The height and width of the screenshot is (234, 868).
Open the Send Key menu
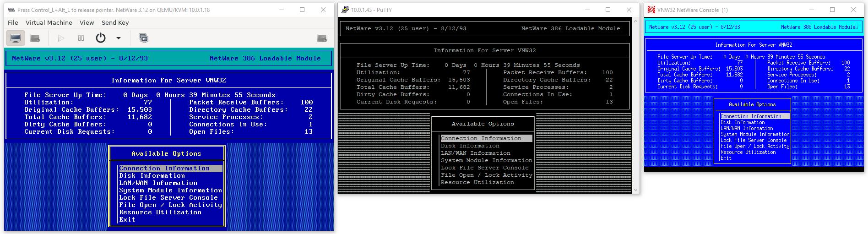(x=115, y=22)
